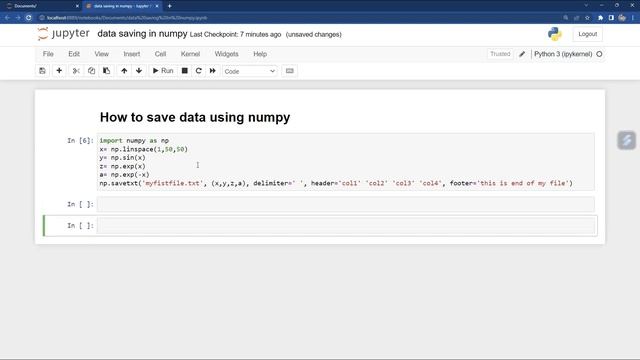Screen dimensions: 640x360
Task: Open the command palette keyboard icon
Action: pyautogui.click(x=289, y=71)
